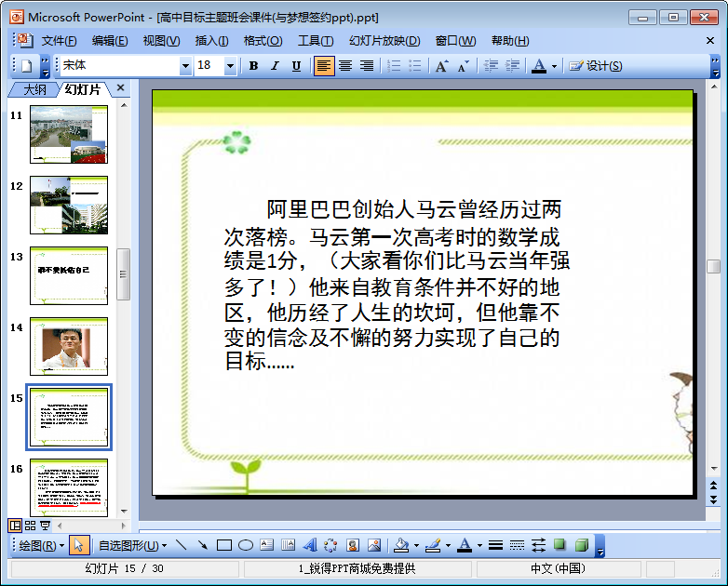Screen dimensions: 728x586
Task: Select slide 13 thumbnail
Action: (69, 275)
